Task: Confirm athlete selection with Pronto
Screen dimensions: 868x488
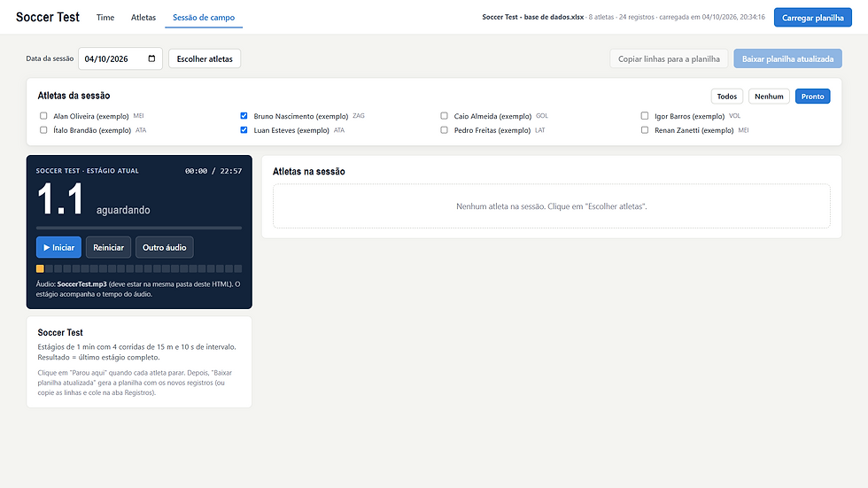Action: [x=813, y=97]
